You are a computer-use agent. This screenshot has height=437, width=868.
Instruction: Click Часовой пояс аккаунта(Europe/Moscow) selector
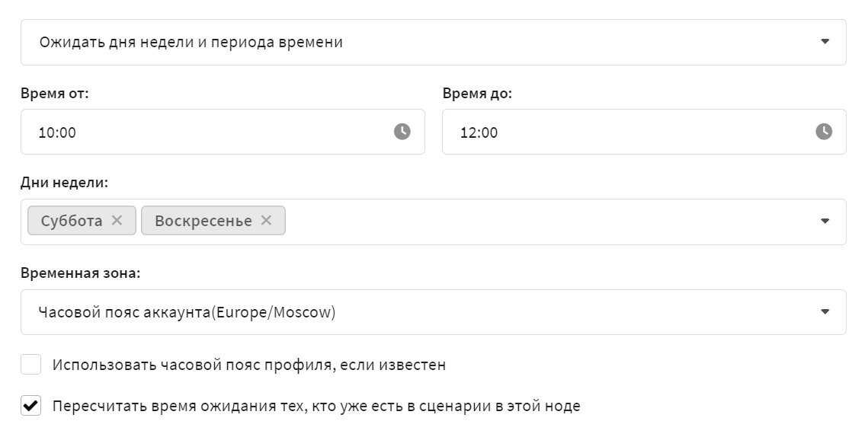point(434,312)
